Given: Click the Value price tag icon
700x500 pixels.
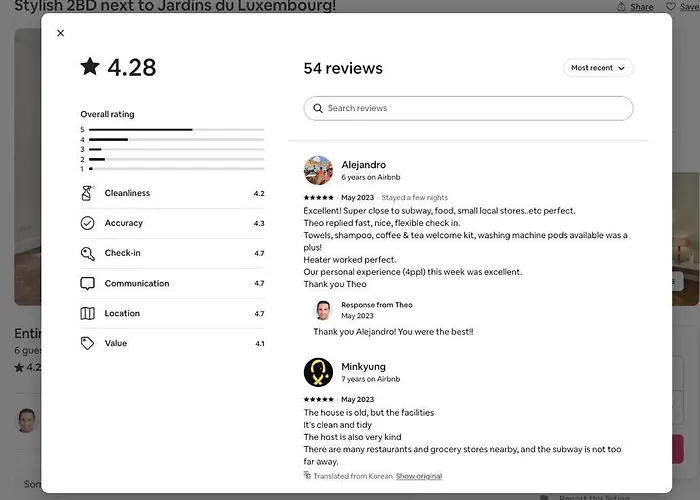Looking at the screenshot, I should [x=88, y=343].
